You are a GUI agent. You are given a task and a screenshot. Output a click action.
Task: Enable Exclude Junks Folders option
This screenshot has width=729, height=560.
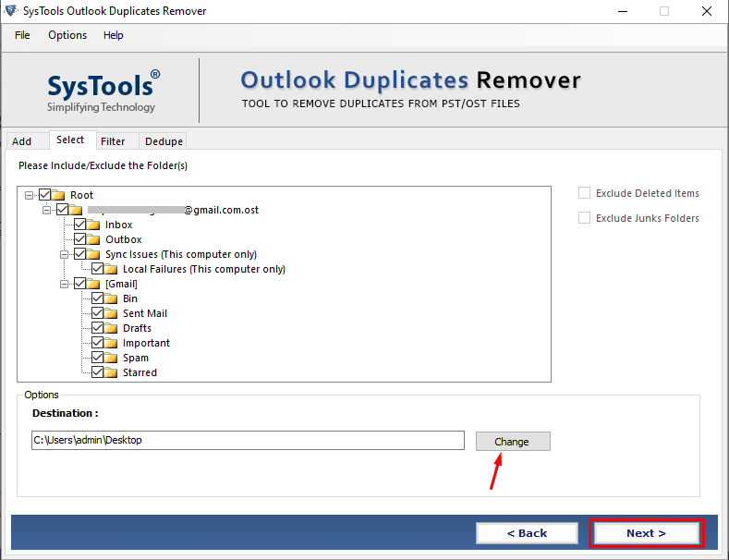click(585, 218)
